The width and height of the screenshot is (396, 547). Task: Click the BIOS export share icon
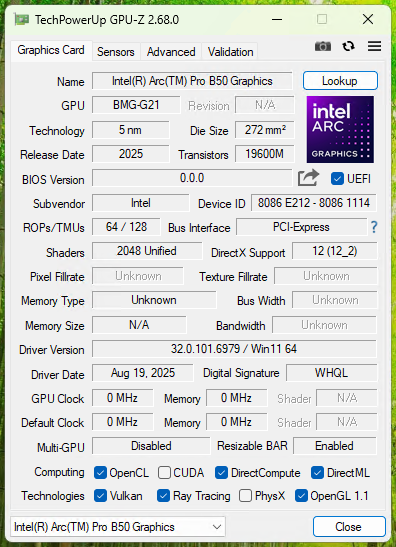coord(308,178)
